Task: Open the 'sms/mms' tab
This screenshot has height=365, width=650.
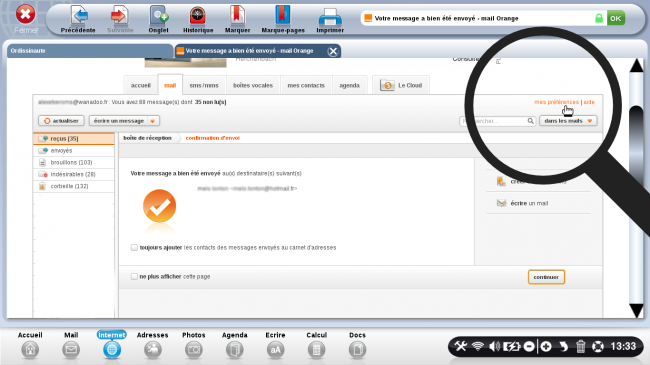Action: 204,85
